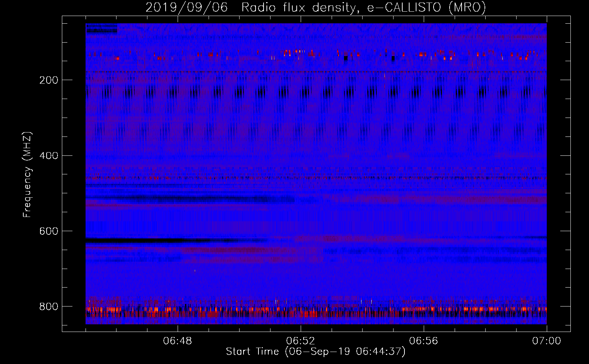589x364 pixels.
Task: Select the 800 frequency tick label
Action: point(49,306)
